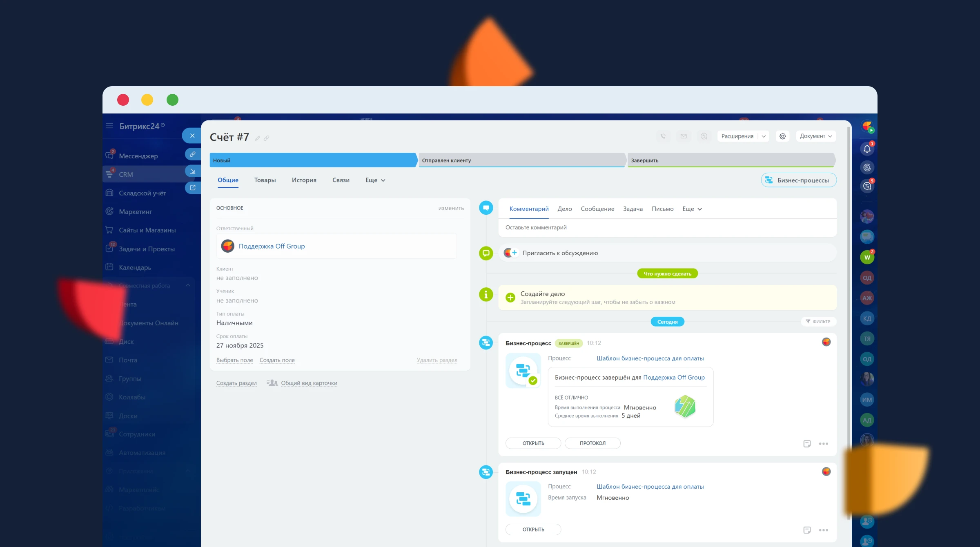Click Шаблон бизнес-процесса для оплаты link
This screenshot has height=547, width=980.
coord(650,358)
